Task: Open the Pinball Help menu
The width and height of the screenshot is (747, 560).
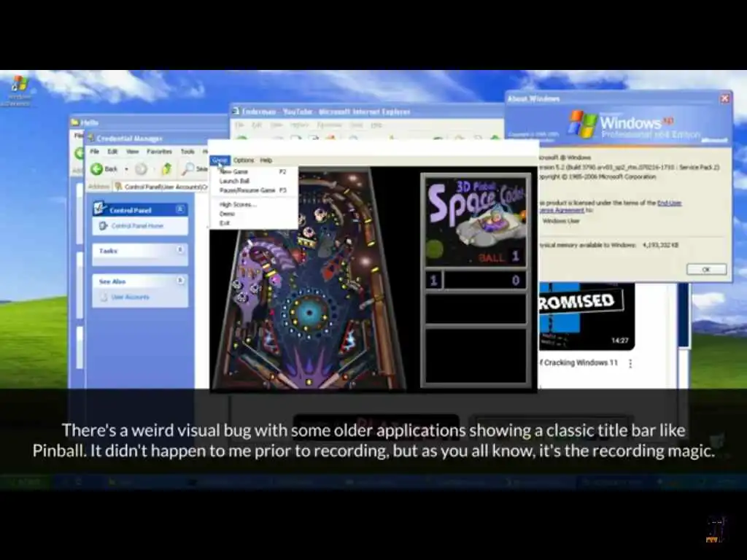Action: pos(266,160)
